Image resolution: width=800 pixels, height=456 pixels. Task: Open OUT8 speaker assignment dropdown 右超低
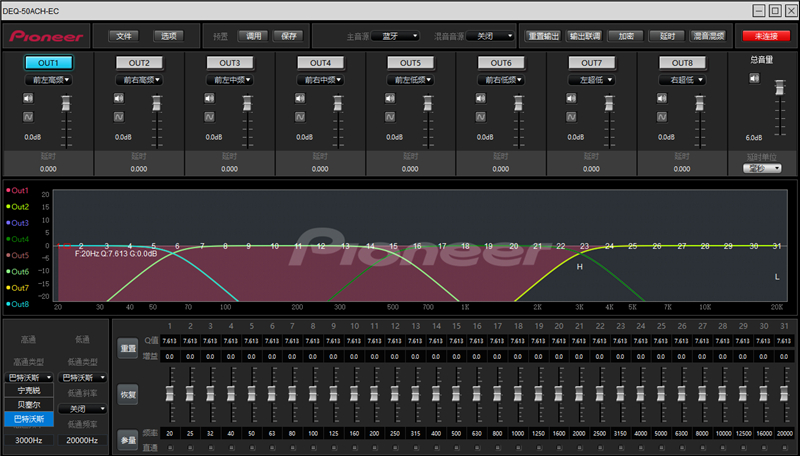pos(682,80)
